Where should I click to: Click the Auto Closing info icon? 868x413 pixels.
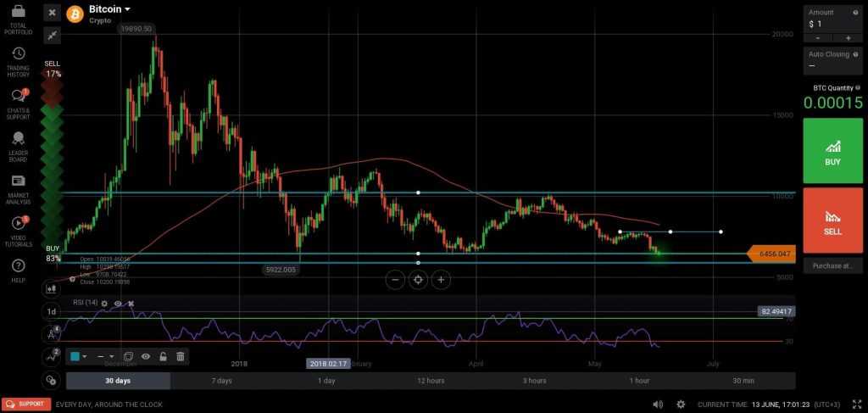(856, 54)
